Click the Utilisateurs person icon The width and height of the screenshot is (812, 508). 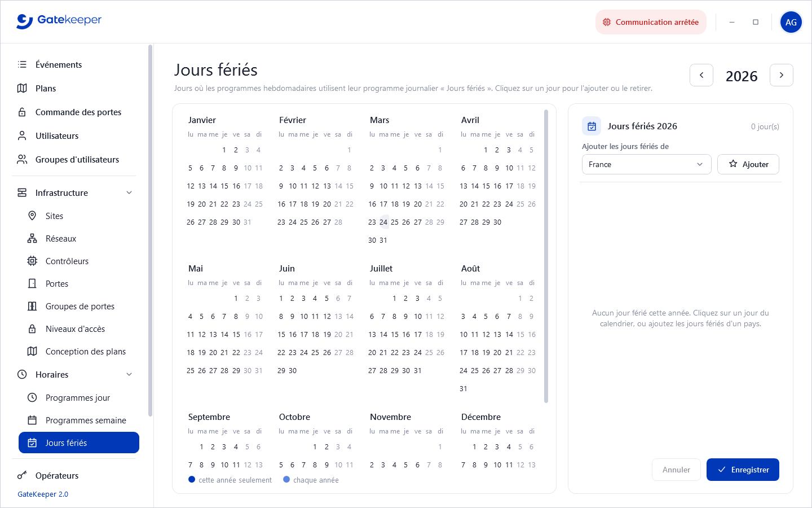coord(22,135)
